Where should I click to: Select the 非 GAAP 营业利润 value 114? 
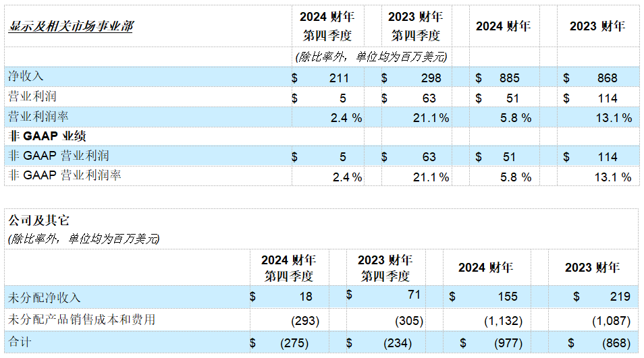(608, 156)
